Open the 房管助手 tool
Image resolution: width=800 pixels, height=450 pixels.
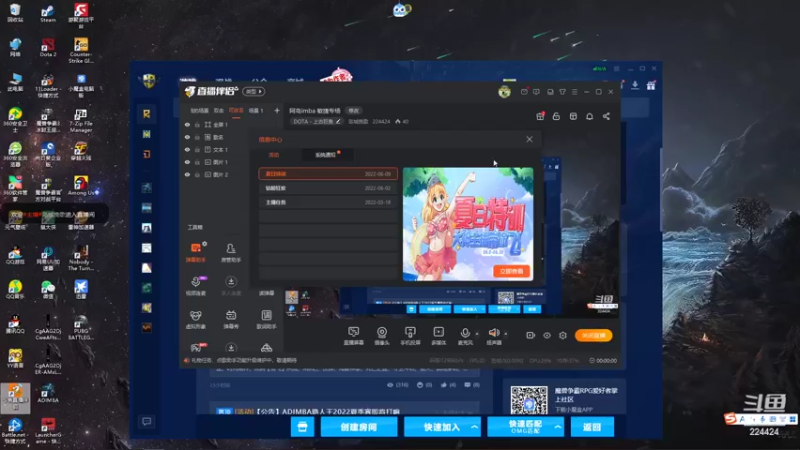click(x=231, y=252)
